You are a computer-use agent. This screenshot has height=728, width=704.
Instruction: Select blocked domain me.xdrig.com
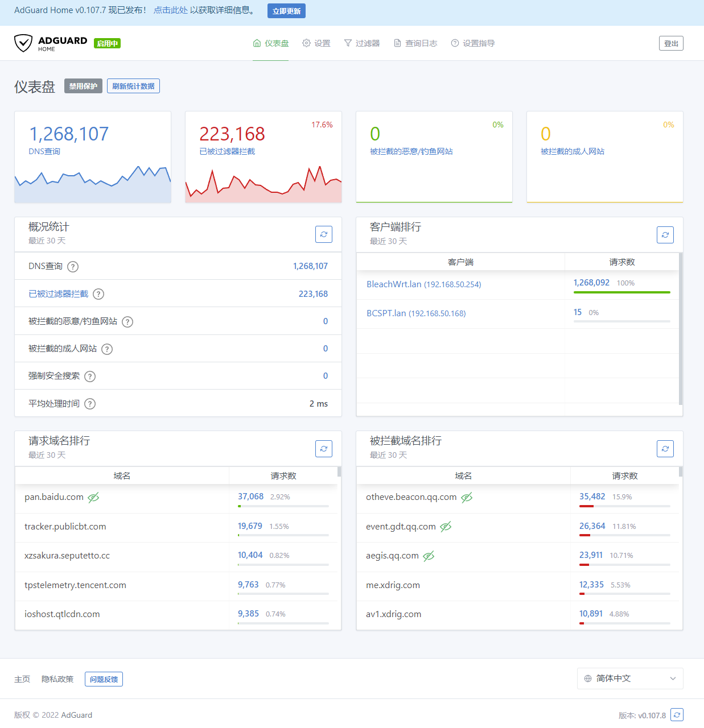[393, 585]
